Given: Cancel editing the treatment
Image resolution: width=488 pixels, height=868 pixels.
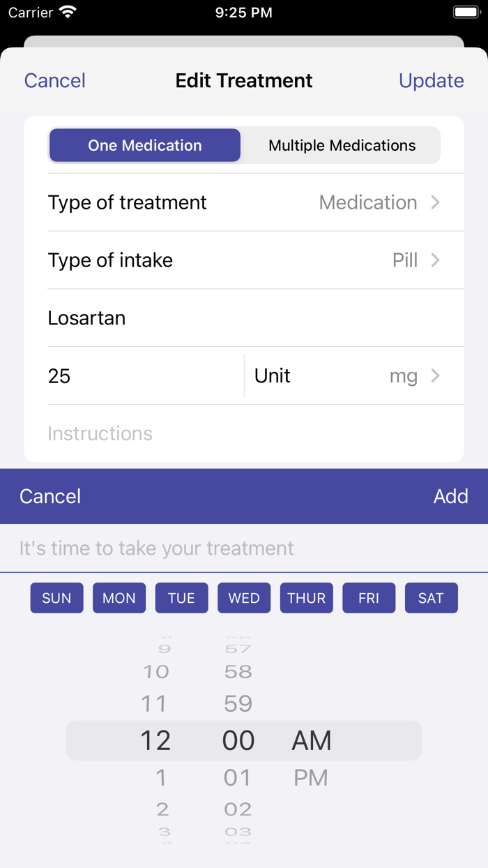Looking at the screenshot, I should [x=54, y=80].
